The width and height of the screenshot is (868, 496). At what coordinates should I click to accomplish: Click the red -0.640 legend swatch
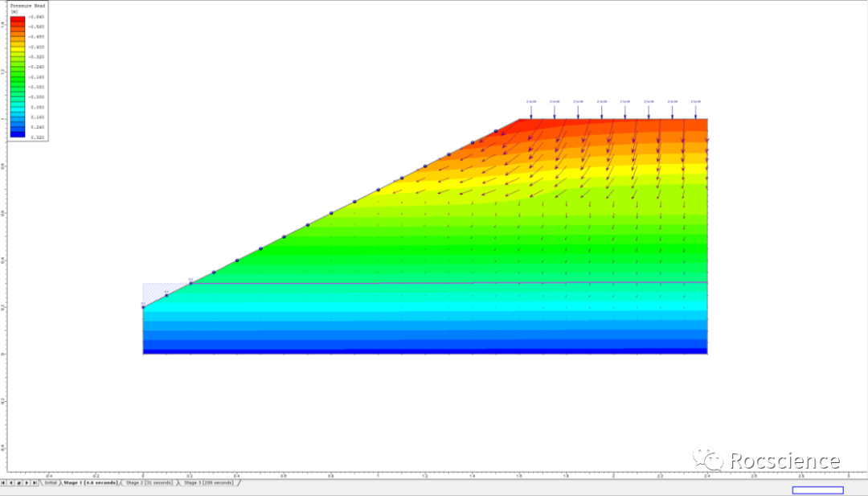(18, 18)
